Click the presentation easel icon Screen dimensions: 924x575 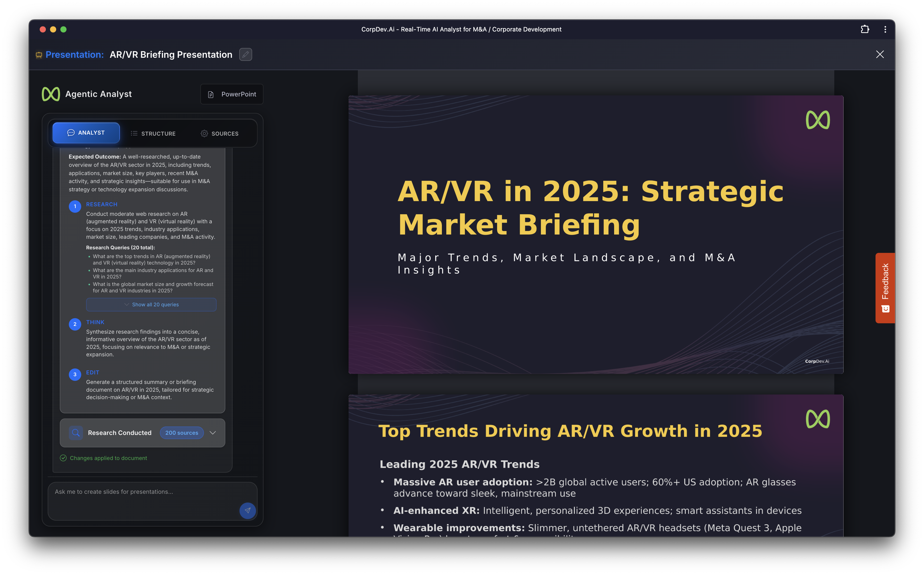(x=39, y=55)
